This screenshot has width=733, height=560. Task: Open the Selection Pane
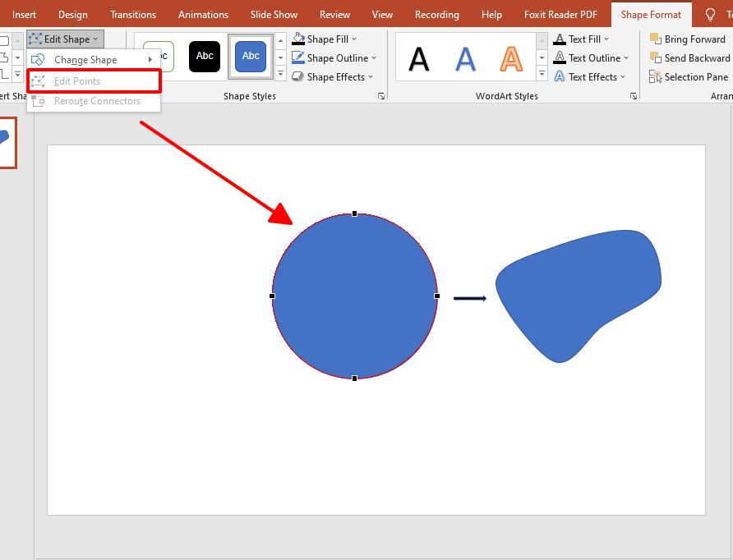pos(655,76)
